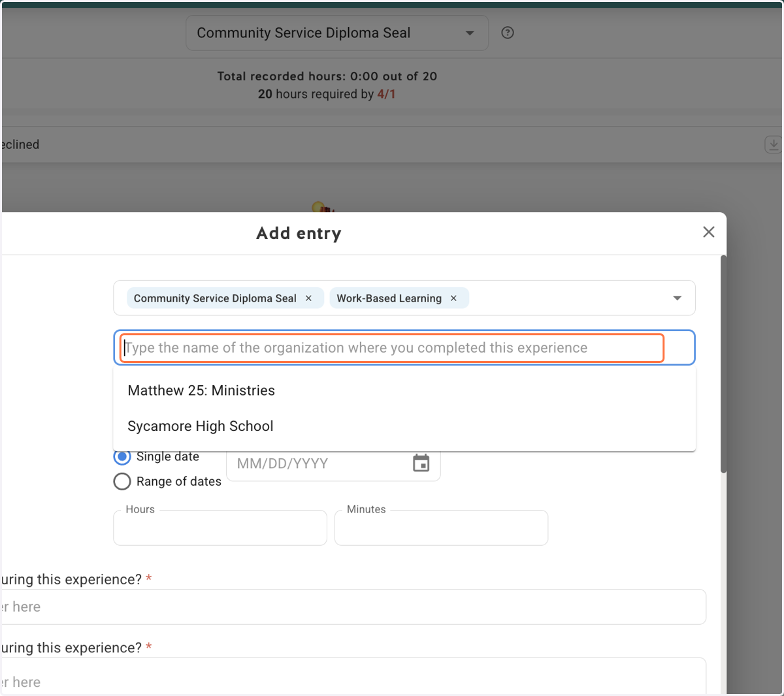
Task: Click the second experience question text field
Action: point(353,676)
